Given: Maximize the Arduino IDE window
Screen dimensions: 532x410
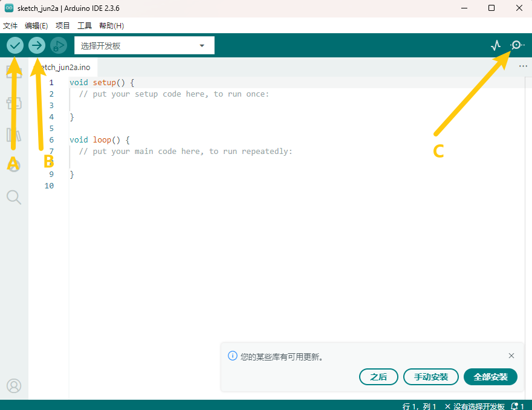Looking at the screenshot, I should click(491, 8).
